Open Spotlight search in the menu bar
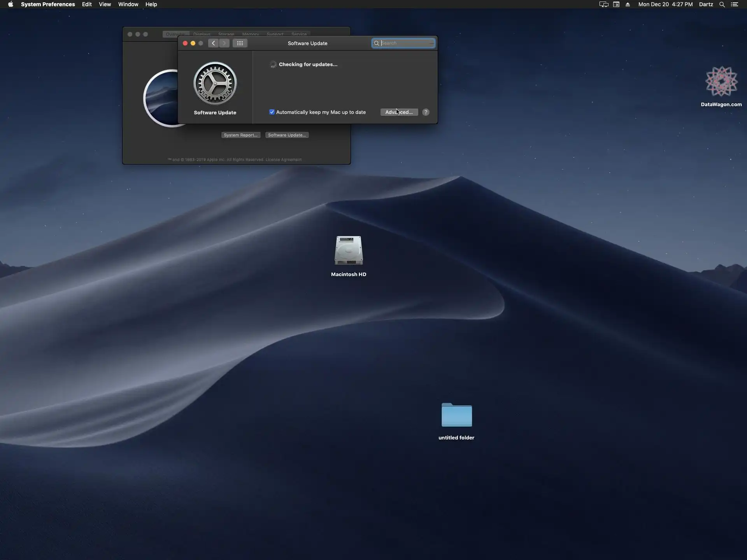The height and width of the screenshot is (560, 747). [722, 4]
